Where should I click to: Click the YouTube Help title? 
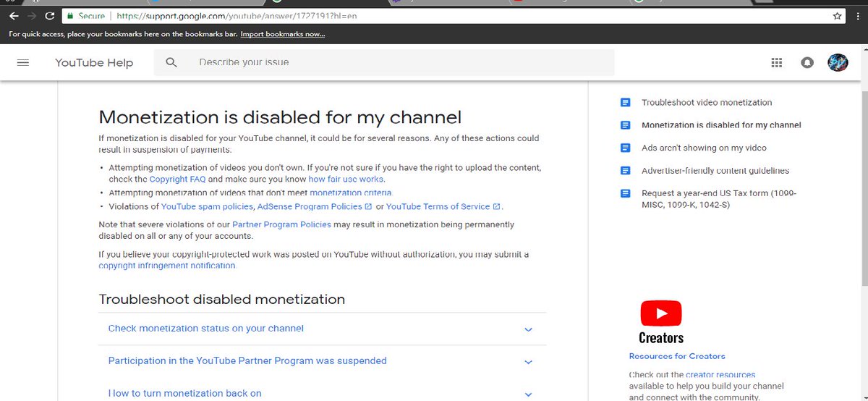coord(94,63)
